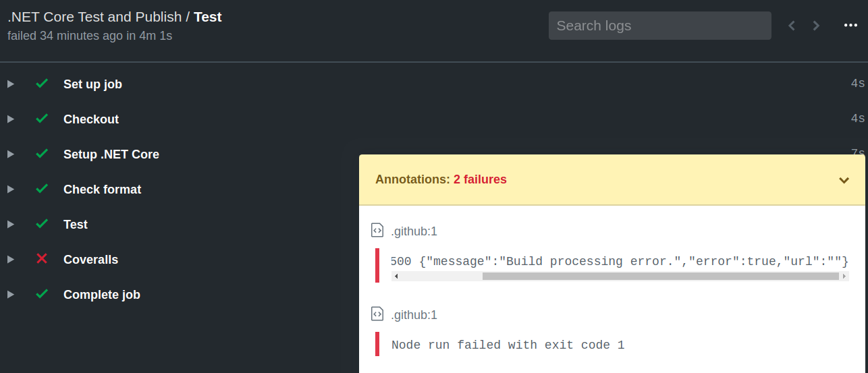Click the next search result arrow

[x=816, y=26]
